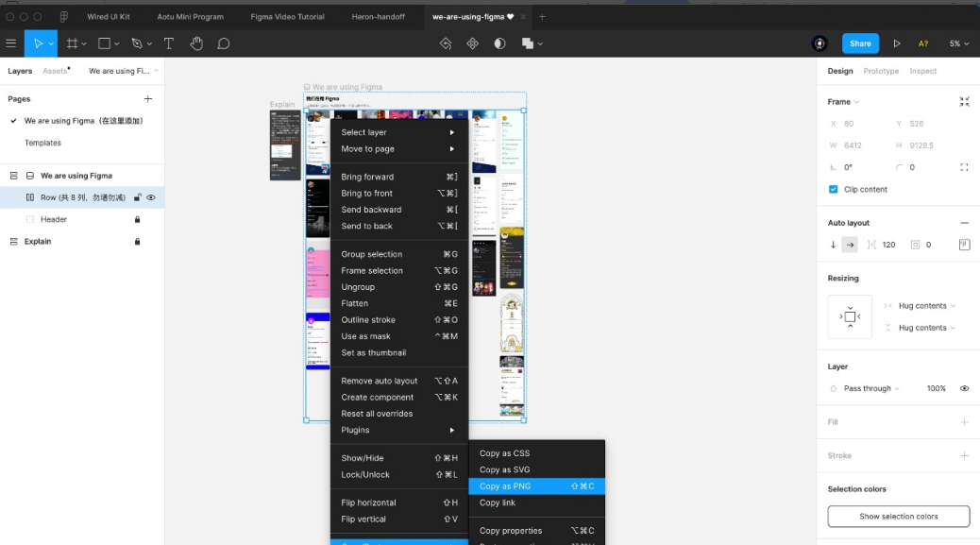
Task: Edit the spacing between items value 120
Action: [888, 245]
